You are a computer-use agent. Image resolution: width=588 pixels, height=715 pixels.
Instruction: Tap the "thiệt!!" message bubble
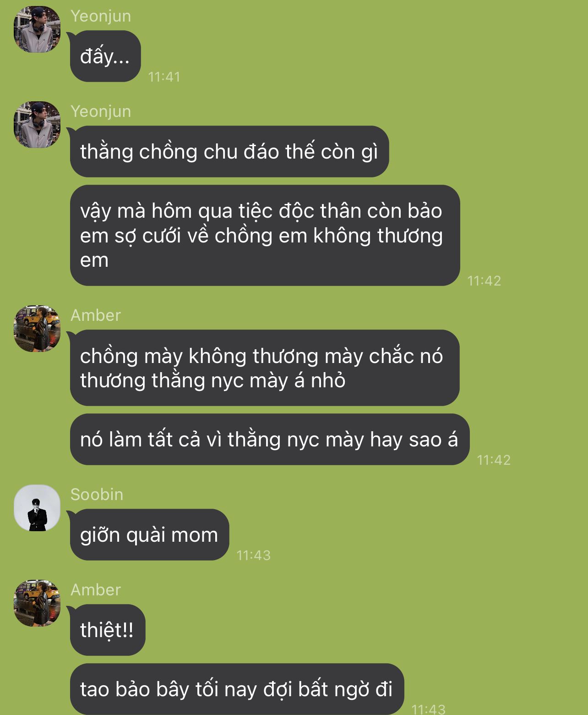[x=108, y=630]
